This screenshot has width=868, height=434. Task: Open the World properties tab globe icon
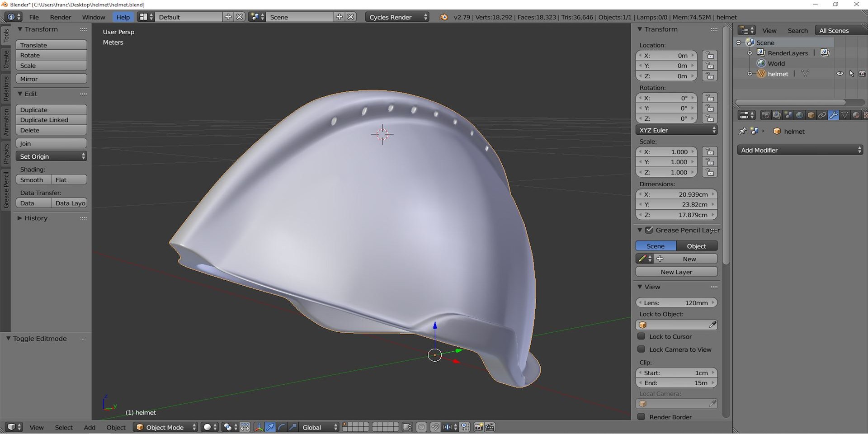pos(799,115)
